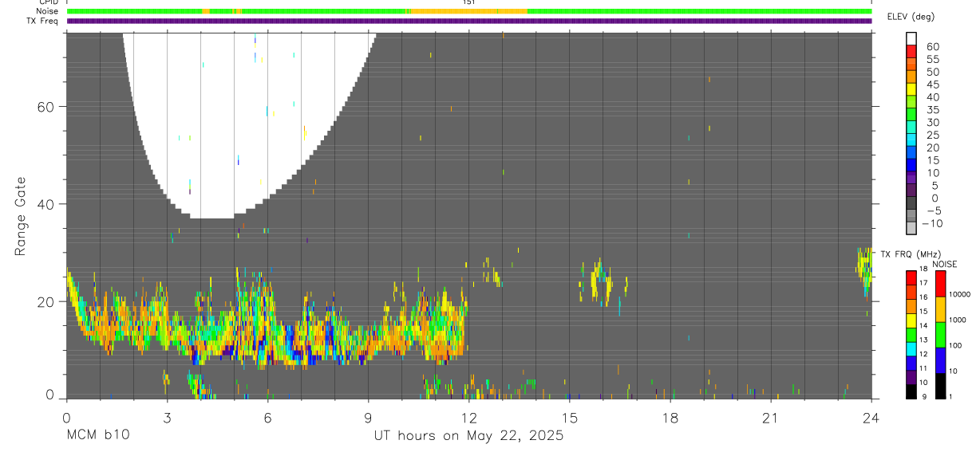Click the value 35 on ELEV legend
980x452 pixels.
point(932,109)
